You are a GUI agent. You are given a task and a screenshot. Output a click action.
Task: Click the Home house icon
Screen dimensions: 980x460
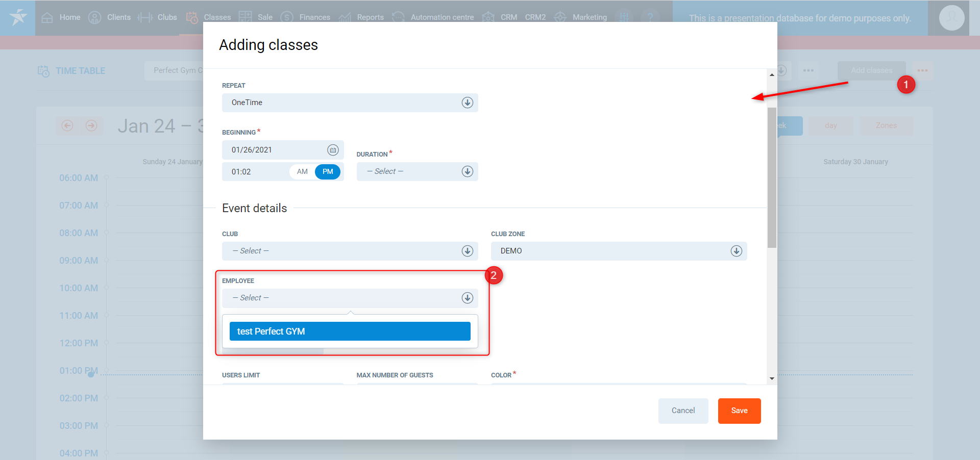tap(47, 17)
